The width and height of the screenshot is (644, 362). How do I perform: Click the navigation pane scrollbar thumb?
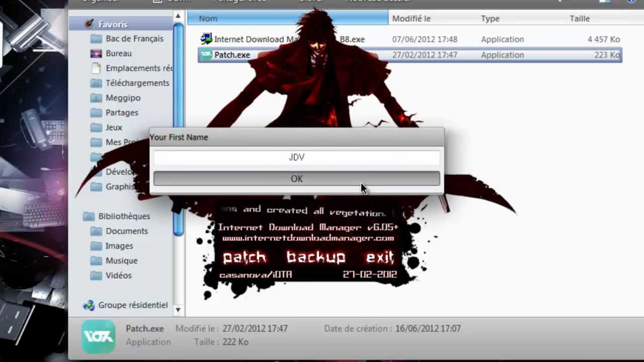[178, 128]
